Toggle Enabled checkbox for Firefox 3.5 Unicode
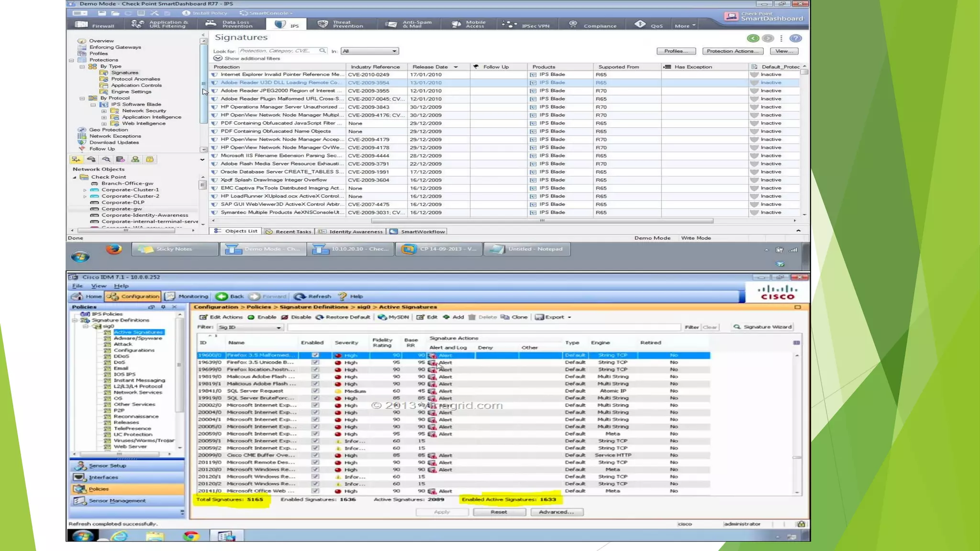The height and width of the screenshot is (551, 980). pyautogui.click(x=315, y=363)
